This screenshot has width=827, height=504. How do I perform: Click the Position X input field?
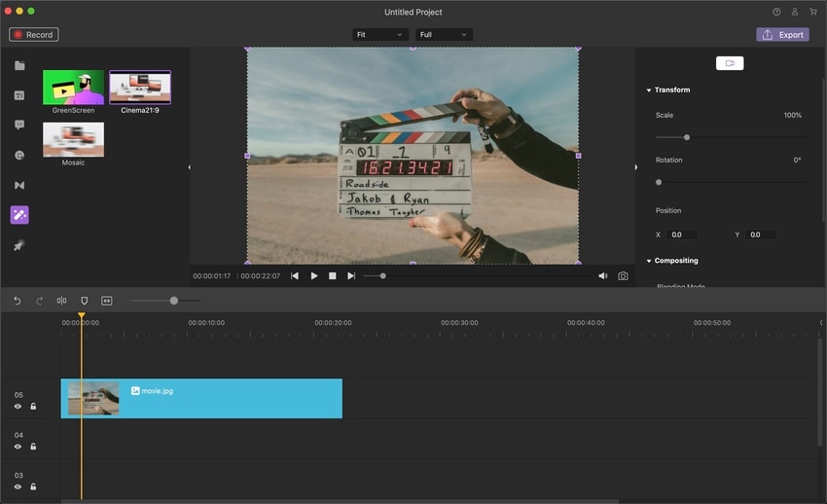pyautogui.click(x=682, y=234)
